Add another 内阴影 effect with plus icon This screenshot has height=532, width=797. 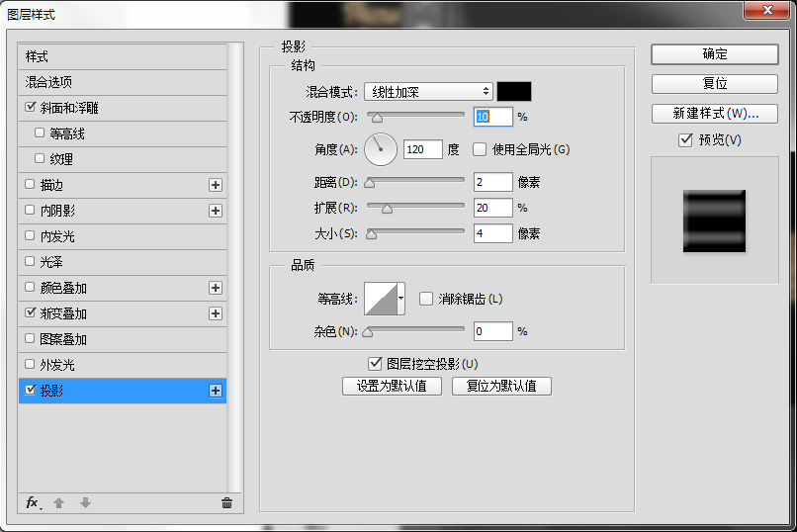(216, 211)
